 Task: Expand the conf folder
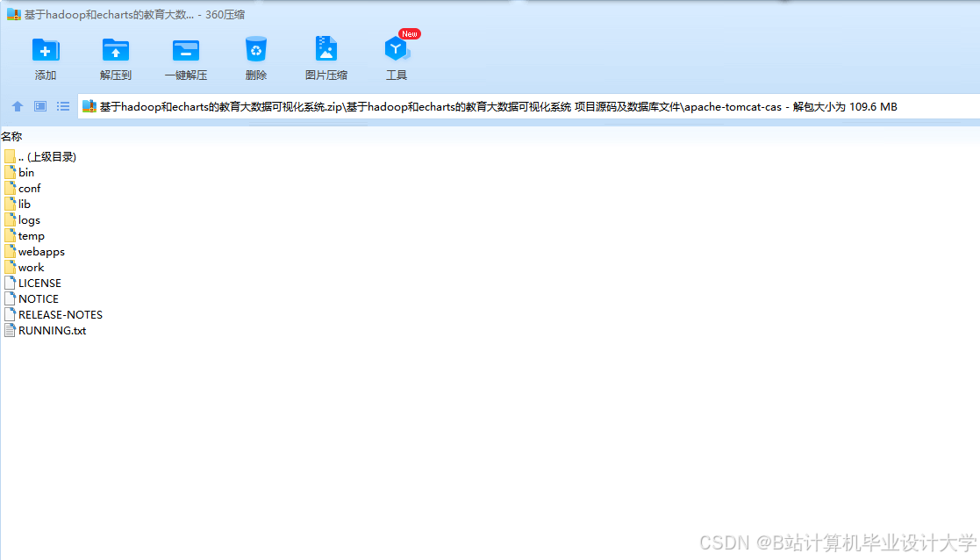coord(29,188)
